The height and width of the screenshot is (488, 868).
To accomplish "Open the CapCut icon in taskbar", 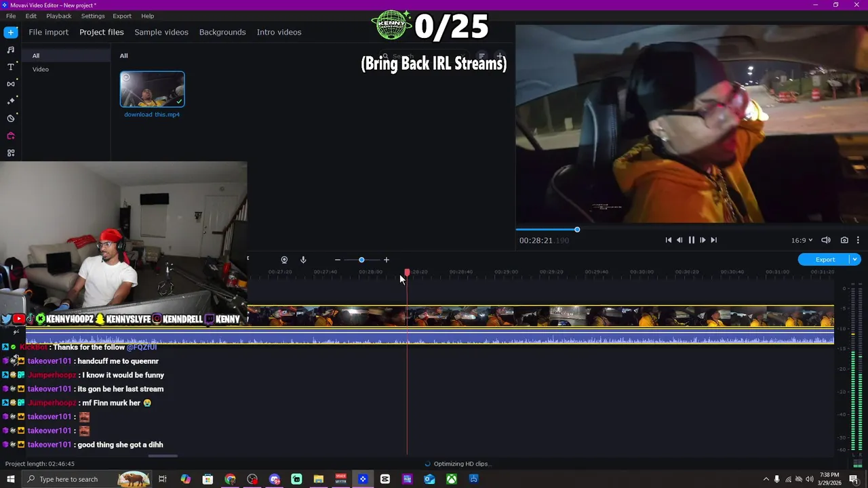I will point(385,479).
